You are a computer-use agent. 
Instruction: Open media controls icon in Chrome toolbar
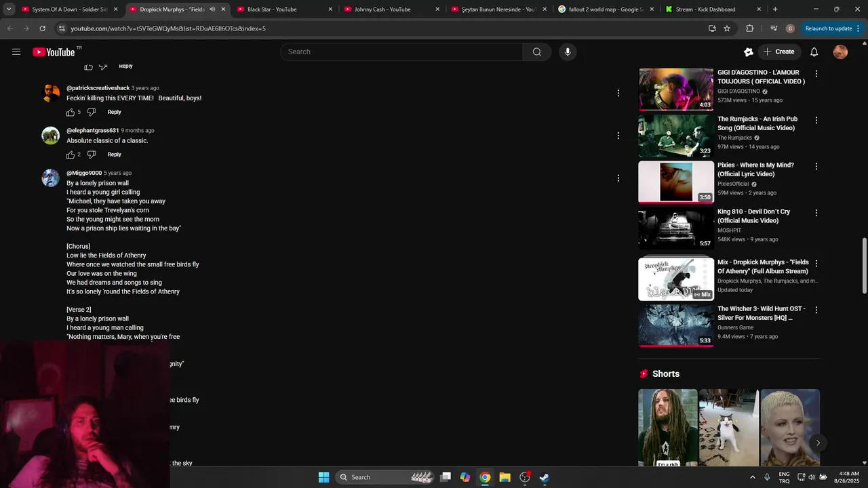pyautogui.click(x=774, y=28)
